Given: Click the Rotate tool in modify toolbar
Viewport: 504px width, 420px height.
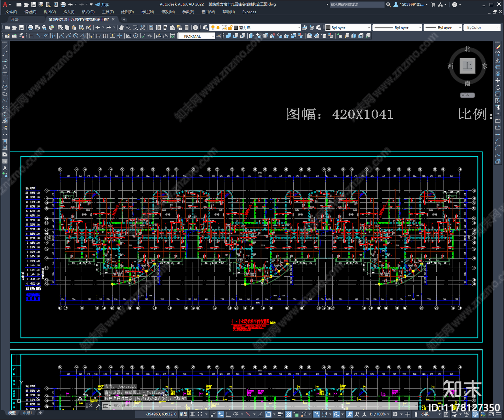Looking at the screenshot, I should 498,88.
